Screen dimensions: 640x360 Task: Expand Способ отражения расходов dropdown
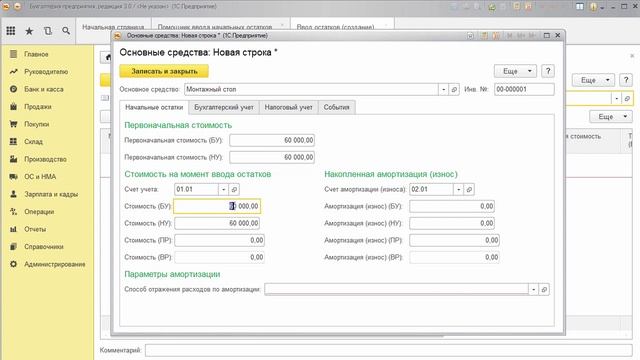pos(533,289)
